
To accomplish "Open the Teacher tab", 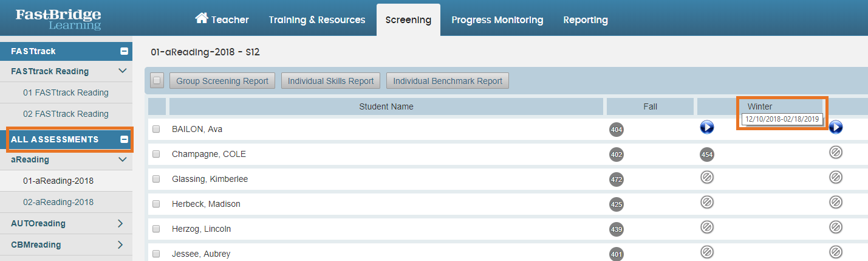I will tap(222, 19).
